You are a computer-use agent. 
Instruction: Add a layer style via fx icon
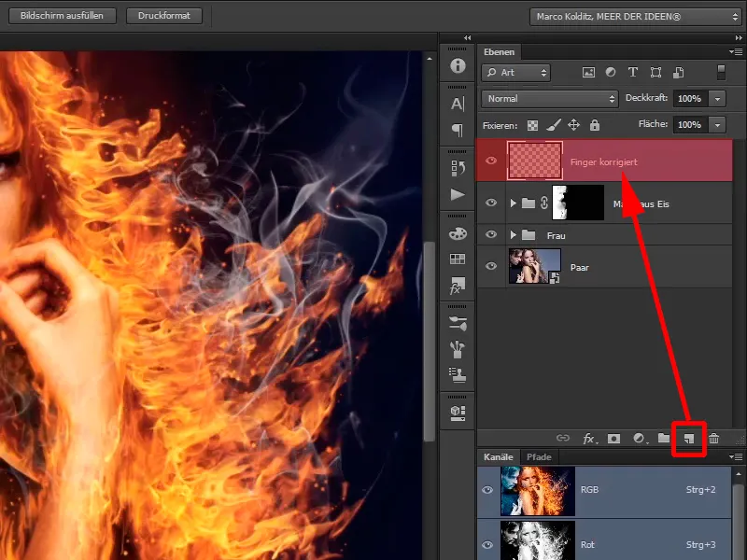tap(590, 439)
